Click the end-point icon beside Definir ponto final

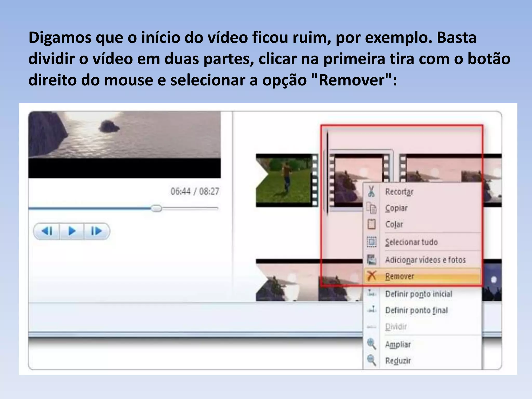[x=372, y=309]
